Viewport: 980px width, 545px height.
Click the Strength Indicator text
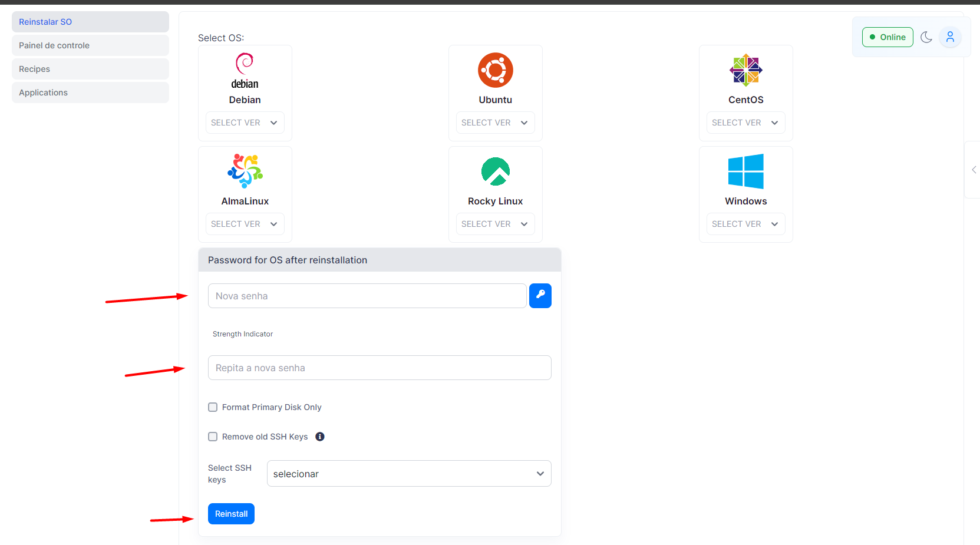click(x=243, y=334)
